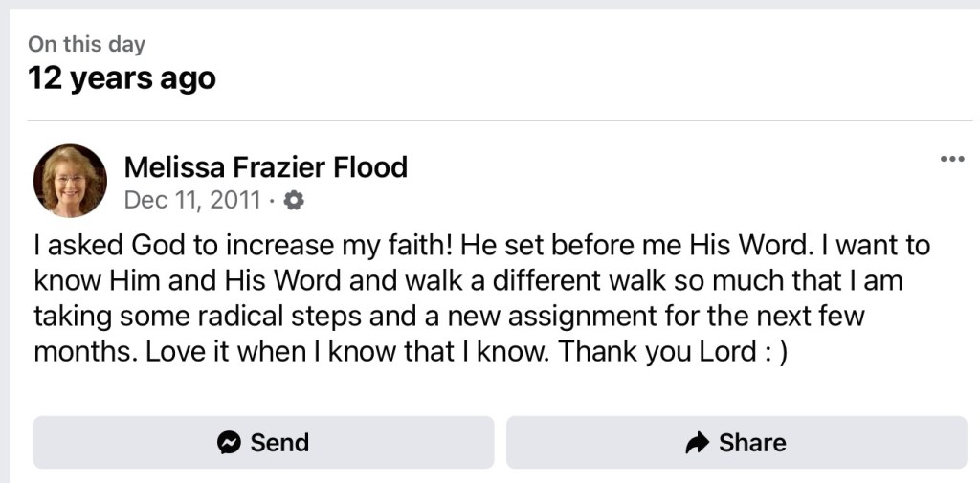The width and height of the screenshot is (980, 483).
Task: Click the Messenger icon on Send
Action: pyautogui.click(x=229, y=443)
